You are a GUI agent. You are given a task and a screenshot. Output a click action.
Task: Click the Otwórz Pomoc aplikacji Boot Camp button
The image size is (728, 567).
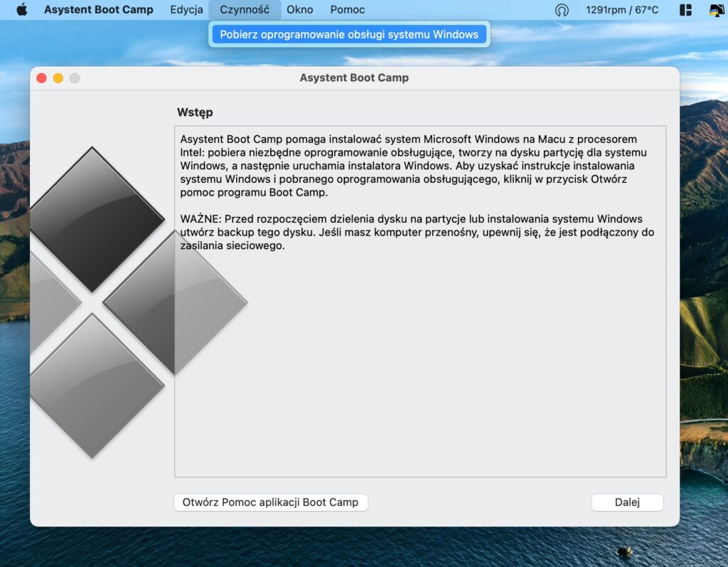coord(271,502)
